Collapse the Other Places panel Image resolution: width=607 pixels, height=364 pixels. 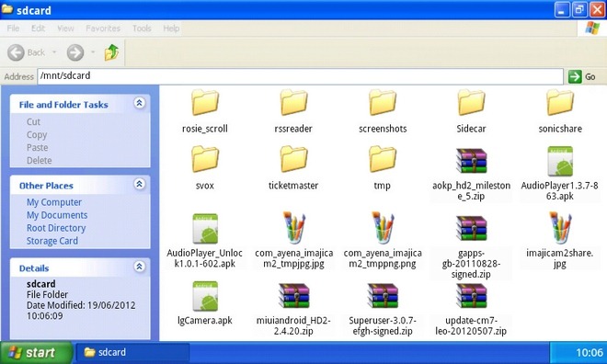point(140,184)
